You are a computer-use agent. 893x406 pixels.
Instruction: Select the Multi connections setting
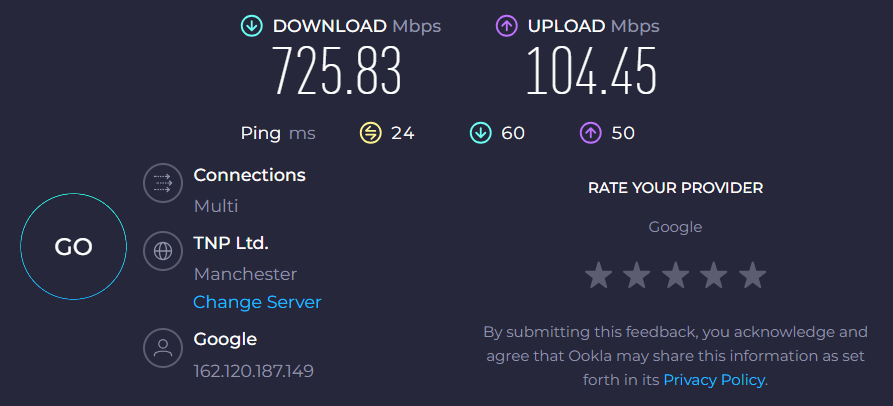pyautogui.click(x=216, y=206)
